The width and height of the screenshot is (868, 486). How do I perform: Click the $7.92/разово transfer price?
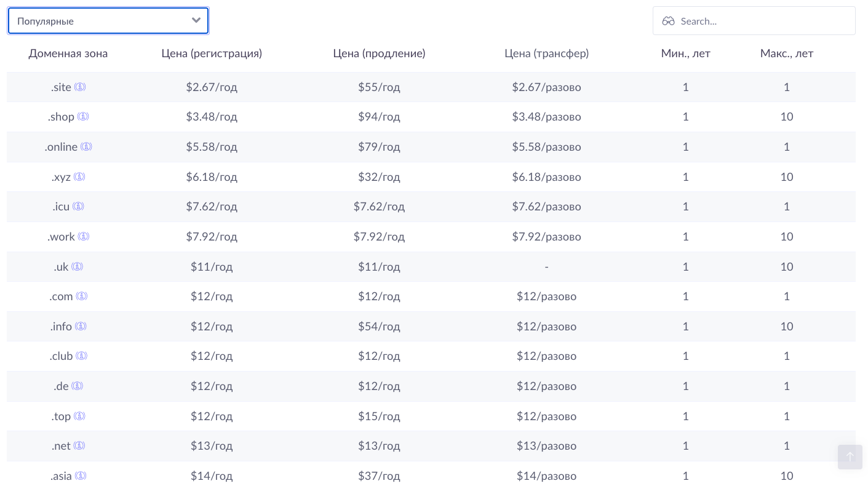click(546, 237)
